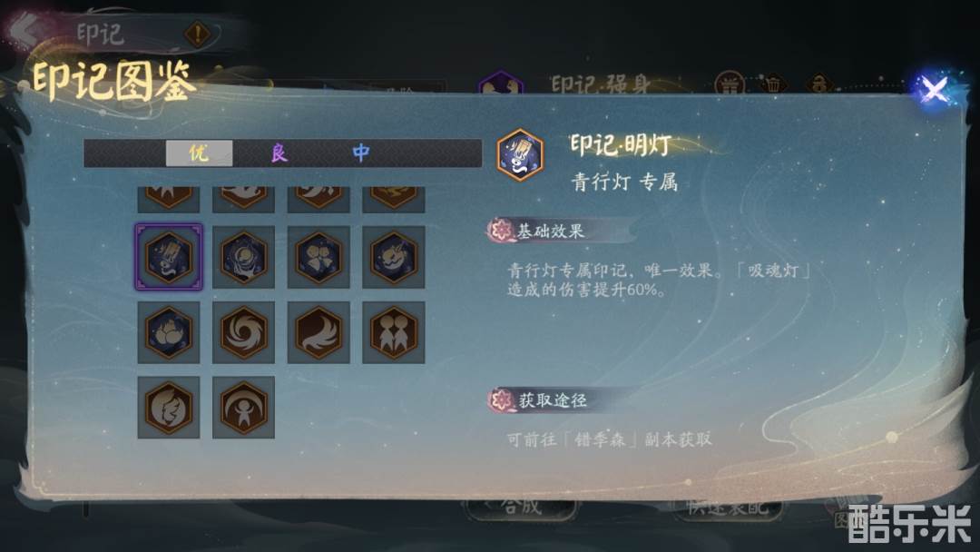
Task: Open the 中 quality tab
Action: point(360,153)
